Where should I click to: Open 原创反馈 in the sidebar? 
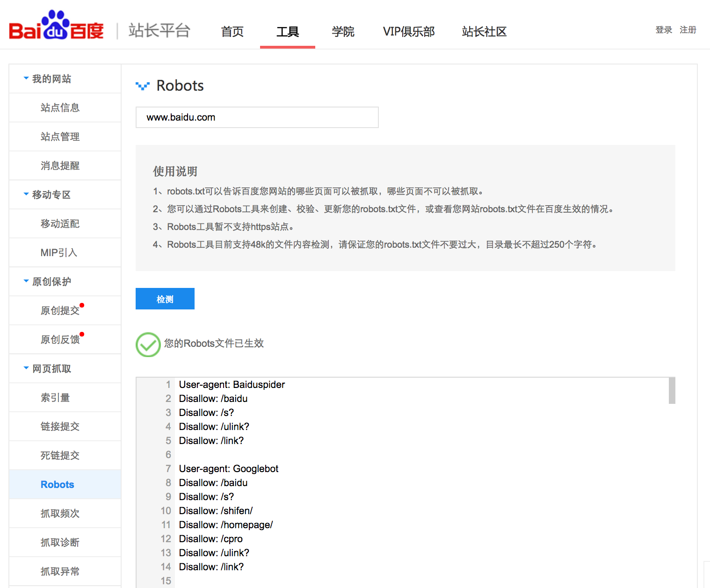point(65,339)
